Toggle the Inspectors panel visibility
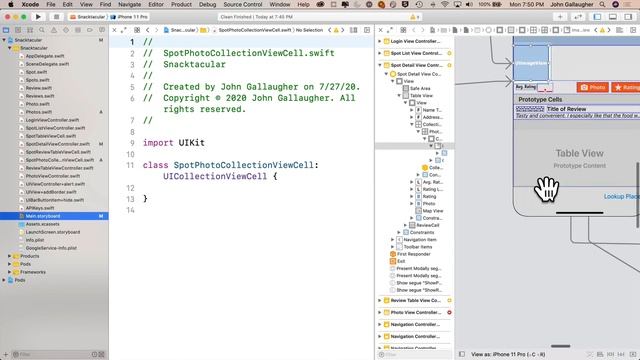640x360 pixels. [628, 17]
